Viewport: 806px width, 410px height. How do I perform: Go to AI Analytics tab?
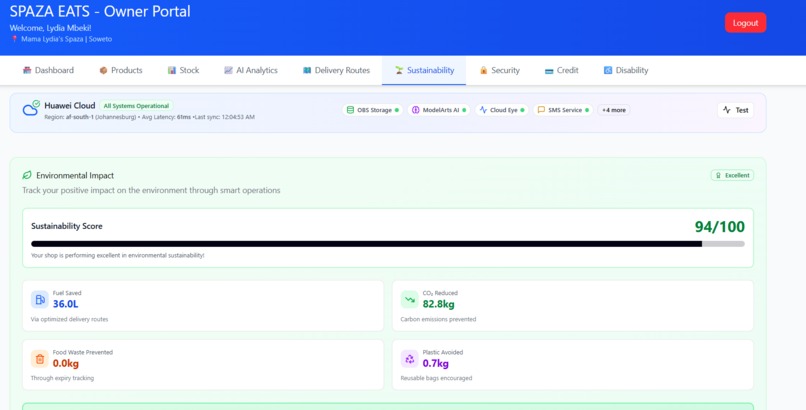click(x=251, y=70)
